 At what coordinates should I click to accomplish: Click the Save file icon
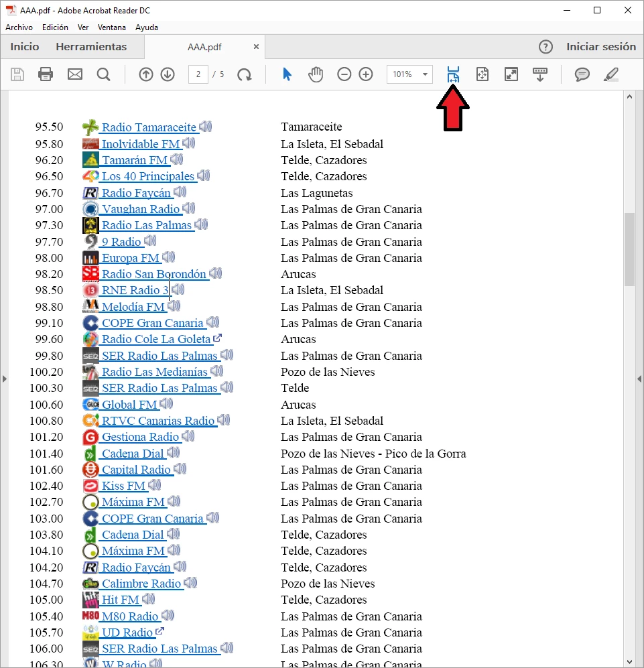point(17,74)
